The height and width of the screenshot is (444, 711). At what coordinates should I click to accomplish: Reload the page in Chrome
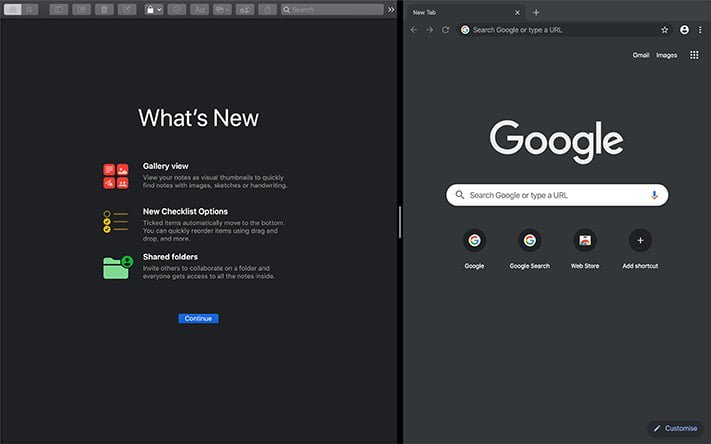tap(445, 30)
